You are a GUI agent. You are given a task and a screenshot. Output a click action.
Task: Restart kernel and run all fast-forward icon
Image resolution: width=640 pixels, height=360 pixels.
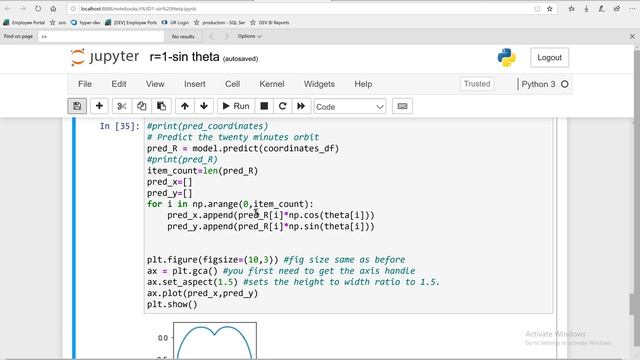coord(301,106)
